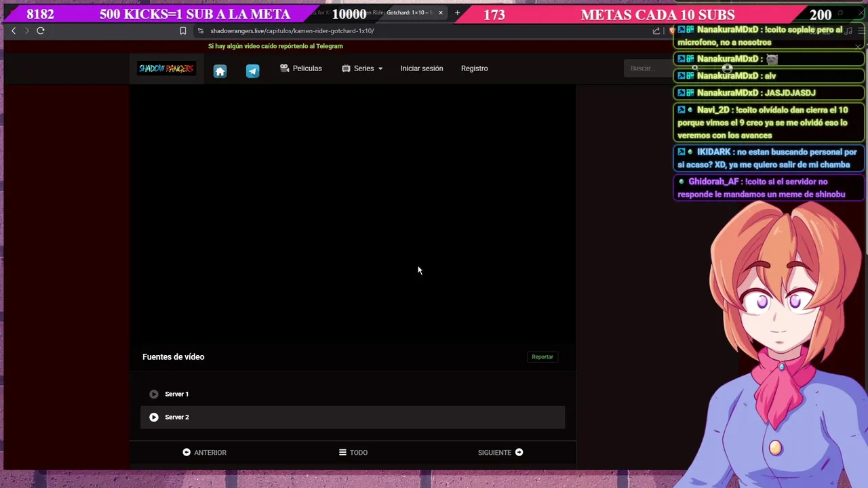Go to next episode with SIGUIENTE
Image resolution: width=868 pixels, height=488 pixels.
coord(500,452)
